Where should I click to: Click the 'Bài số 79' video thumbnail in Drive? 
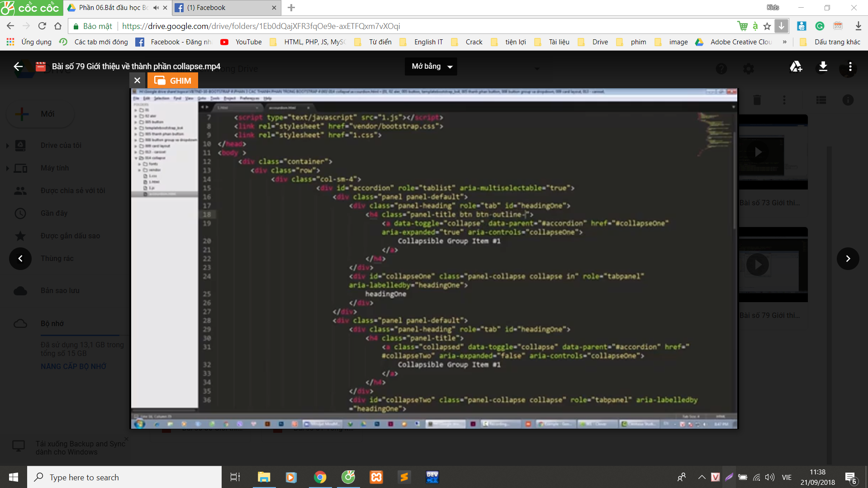tap(773, 265)
